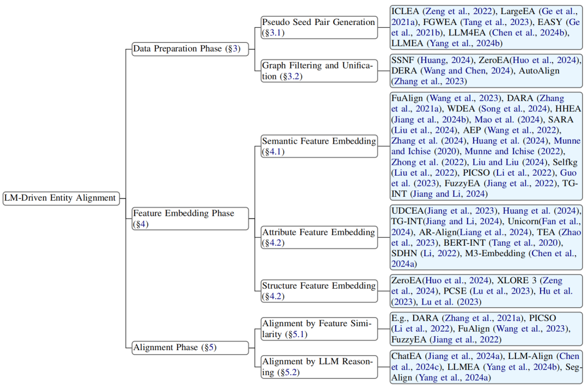The height and width of the screenshot is (385, 588).
Task: Open citation Li, 2022 for SDHN
Action: 439,254
